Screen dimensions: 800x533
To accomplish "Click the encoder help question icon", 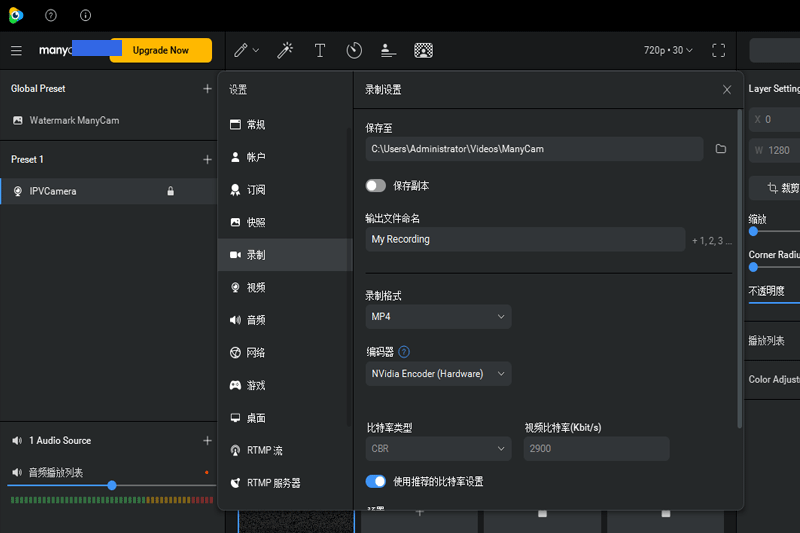I will tap(404, 352).
